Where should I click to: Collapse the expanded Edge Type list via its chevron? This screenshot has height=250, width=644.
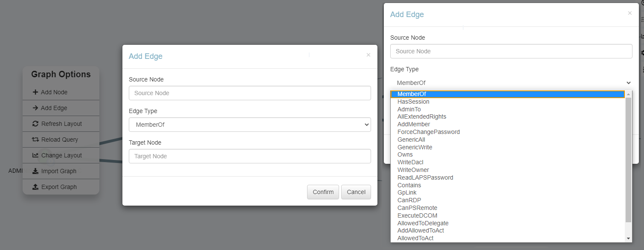coord(628,83)
